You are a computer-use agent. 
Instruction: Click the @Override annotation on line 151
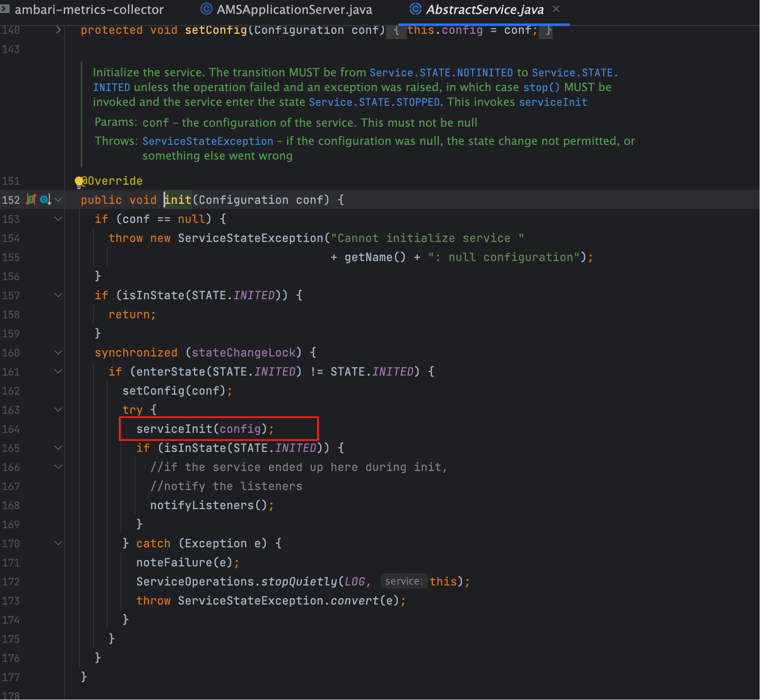(x=112, y=181)
